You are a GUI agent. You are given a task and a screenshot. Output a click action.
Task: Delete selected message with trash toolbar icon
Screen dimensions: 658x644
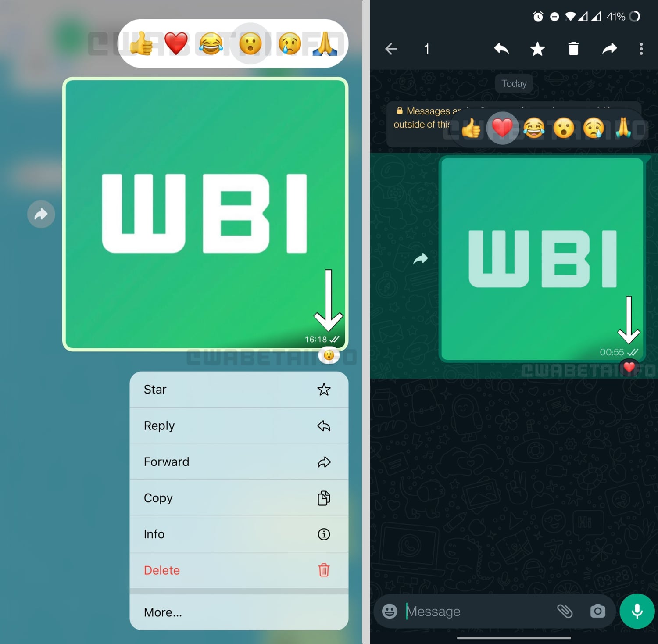[573, 49]
